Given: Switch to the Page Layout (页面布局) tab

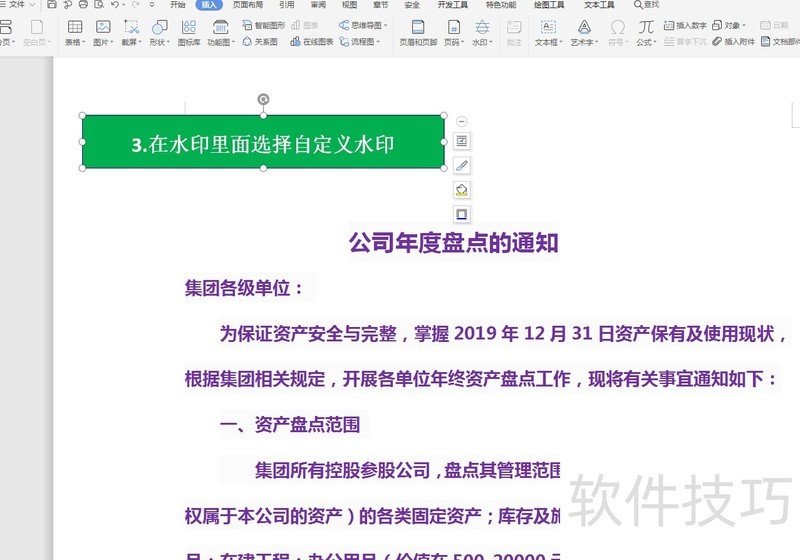Looking at the screenshot, I should 248,5.
